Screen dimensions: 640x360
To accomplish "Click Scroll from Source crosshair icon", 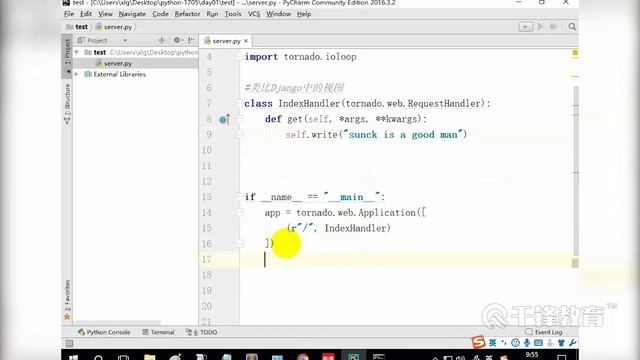I will 162,40.
